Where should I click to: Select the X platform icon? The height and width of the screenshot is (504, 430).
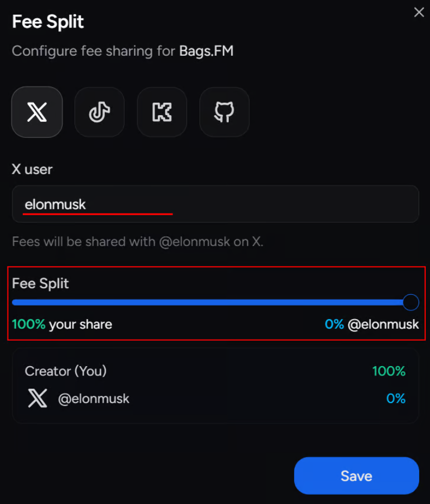coord(37,112)
